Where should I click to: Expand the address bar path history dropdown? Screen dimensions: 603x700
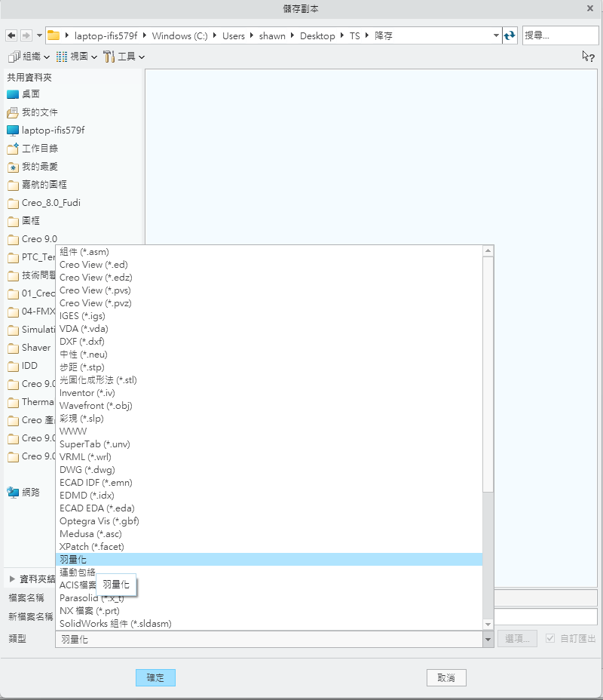496,35
